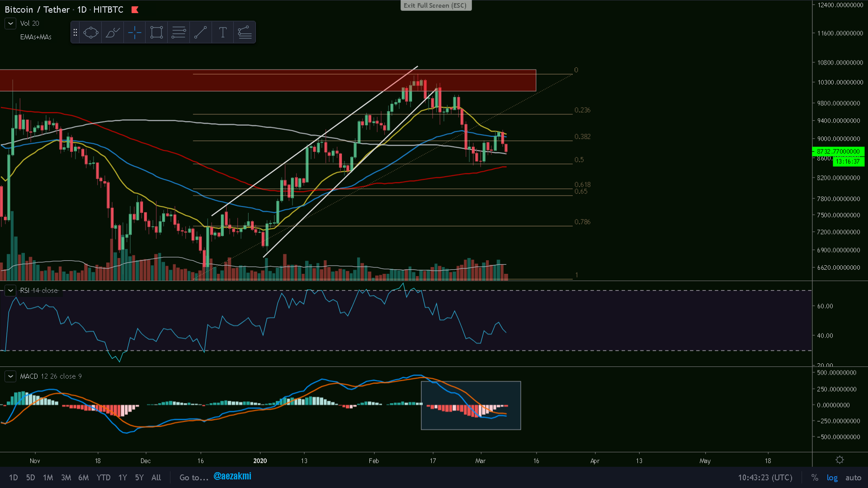Select the ellipse drawing tool
This screenshot has height=488, width=868.
pos(91,32)
